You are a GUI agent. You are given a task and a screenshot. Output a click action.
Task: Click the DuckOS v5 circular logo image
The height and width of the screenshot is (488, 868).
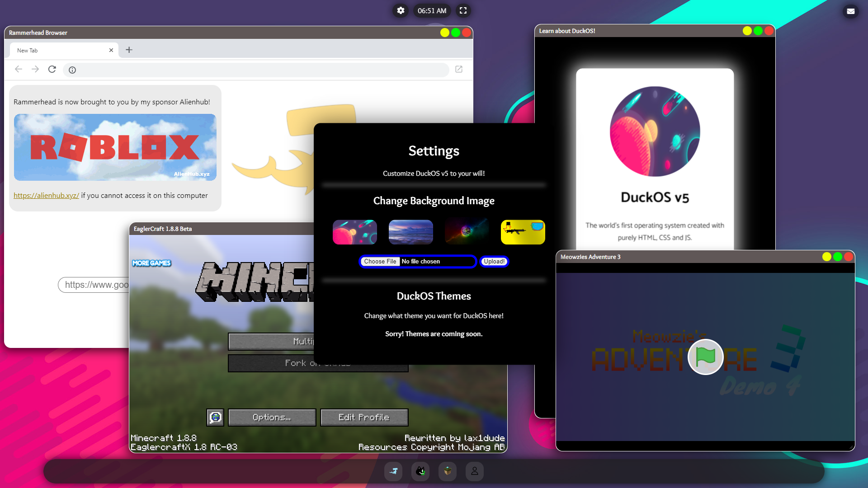click(655, 131)
